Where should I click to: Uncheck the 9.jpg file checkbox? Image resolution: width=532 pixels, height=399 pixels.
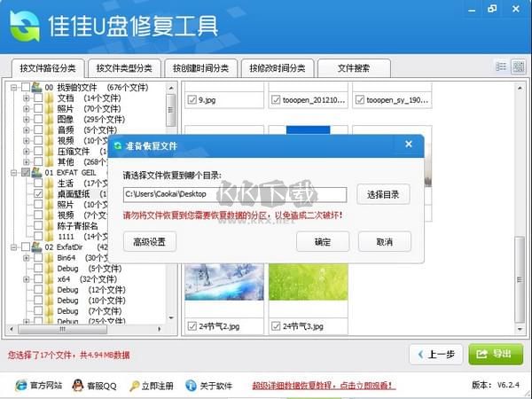click(192, 99)
